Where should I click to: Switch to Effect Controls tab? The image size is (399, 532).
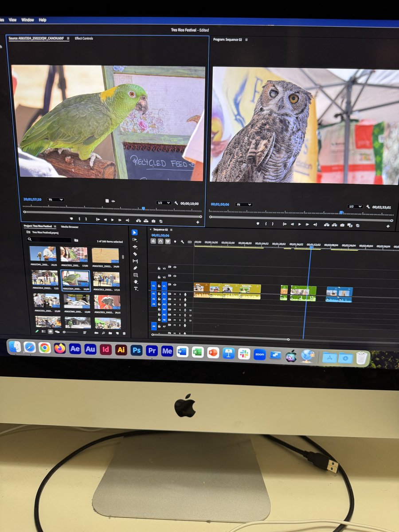pyautogui.click(x=84, y=39)
